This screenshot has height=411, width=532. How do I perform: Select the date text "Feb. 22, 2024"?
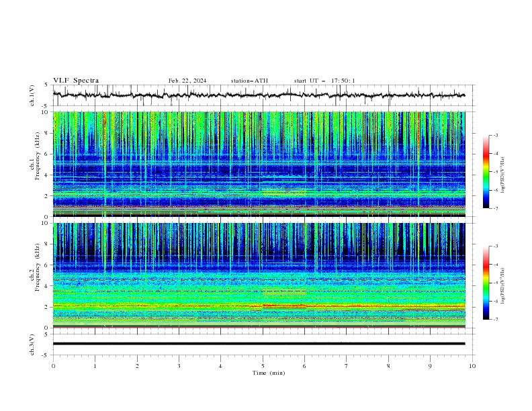[x=187, y=81]
